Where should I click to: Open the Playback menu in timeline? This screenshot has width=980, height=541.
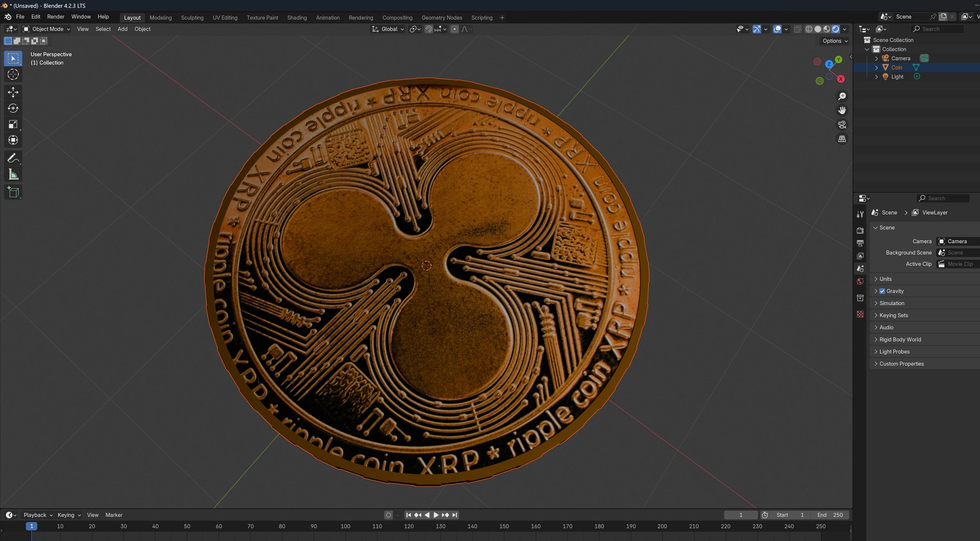click(38, 515)
